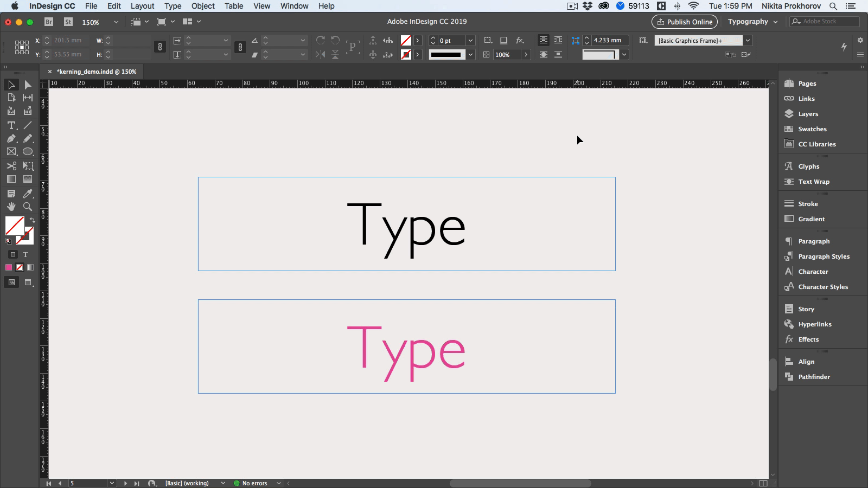Open object style dropdown Basic Graphics Frame
868x488 pixels.
[x=748, y=41]
